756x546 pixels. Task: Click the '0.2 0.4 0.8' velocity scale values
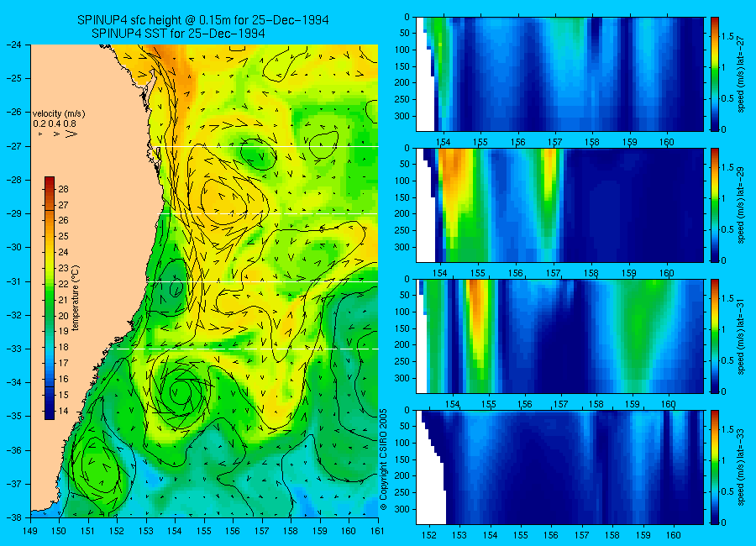tap(55, 123)
